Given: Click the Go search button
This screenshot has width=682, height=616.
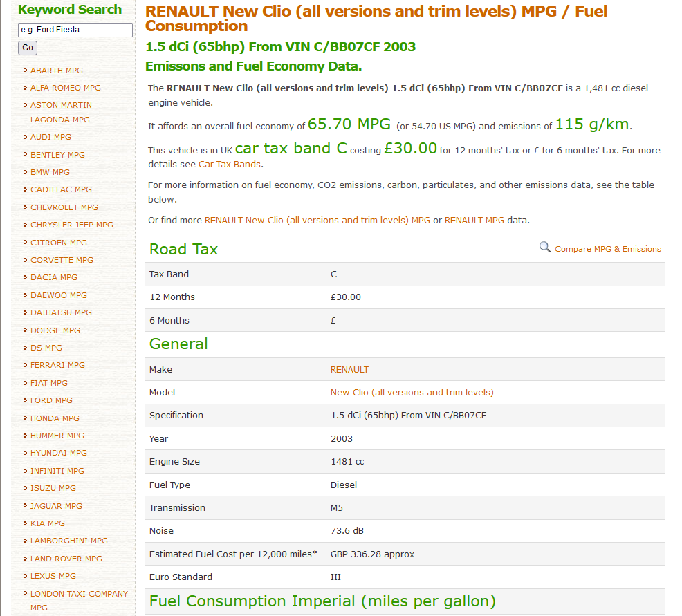Looking at the screenshot, I should click(28, 48).
